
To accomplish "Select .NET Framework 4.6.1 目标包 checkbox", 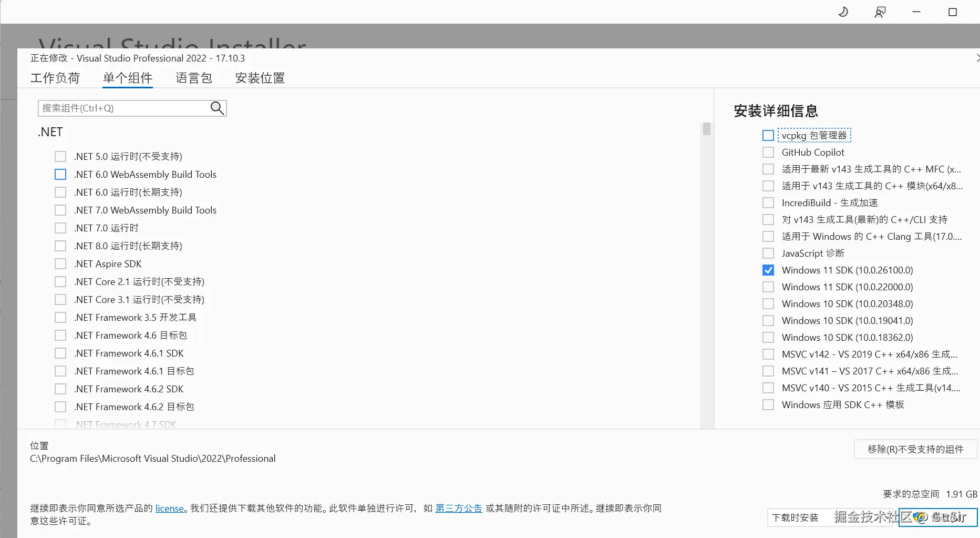I will pyautogui.click(x=60, y=371).
